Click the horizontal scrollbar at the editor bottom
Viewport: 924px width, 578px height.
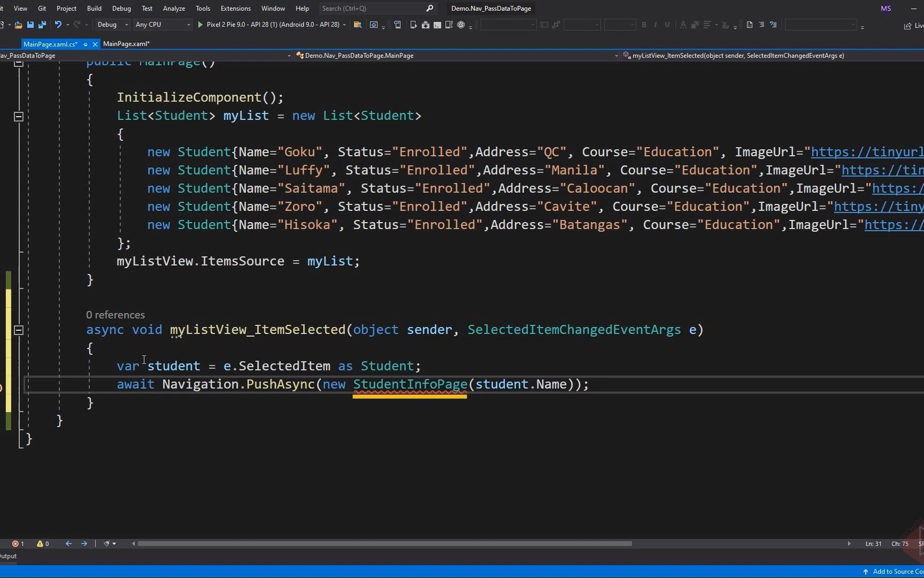pos(385,544)
